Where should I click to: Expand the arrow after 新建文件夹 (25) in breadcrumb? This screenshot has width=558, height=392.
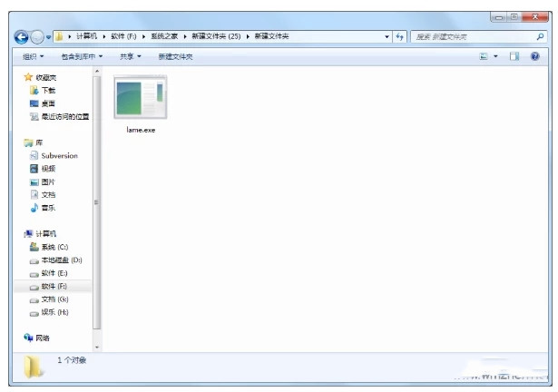click(x=248, y=36)
